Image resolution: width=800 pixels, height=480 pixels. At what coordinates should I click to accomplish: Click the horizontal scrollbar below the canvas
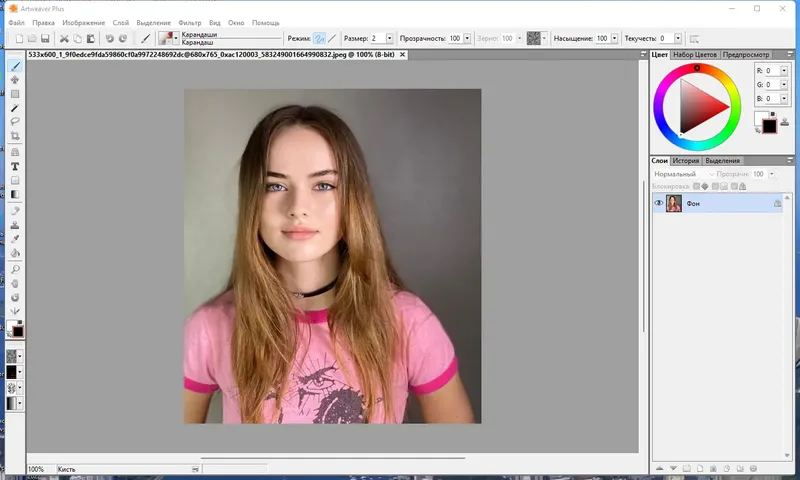(x=333, y=458)
